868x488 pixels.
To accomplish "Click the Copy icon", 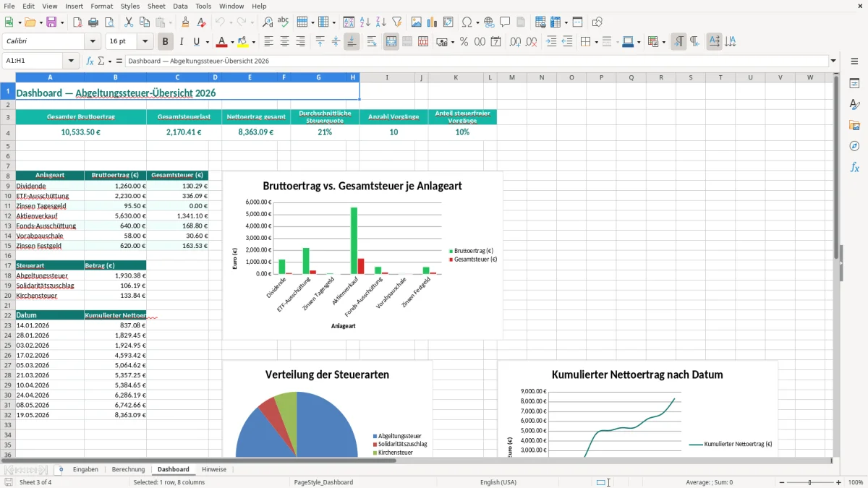I will (x=145, y=22).
